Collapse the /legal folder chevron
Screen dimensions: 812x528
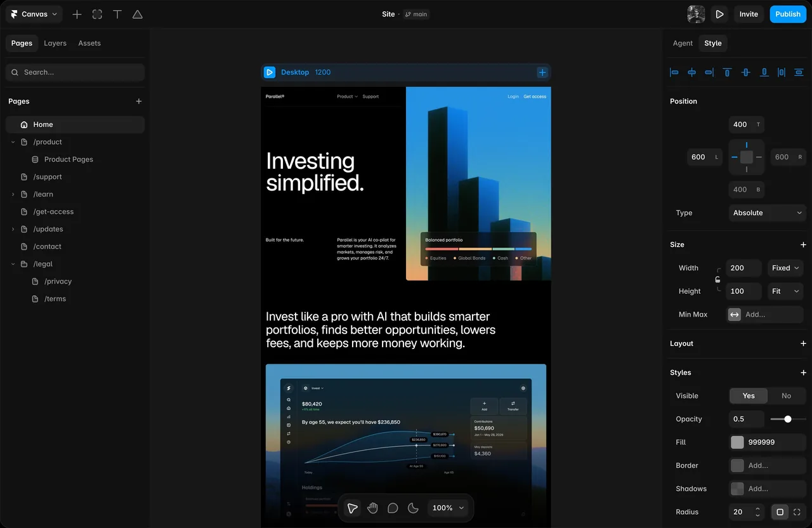(13, 264)
